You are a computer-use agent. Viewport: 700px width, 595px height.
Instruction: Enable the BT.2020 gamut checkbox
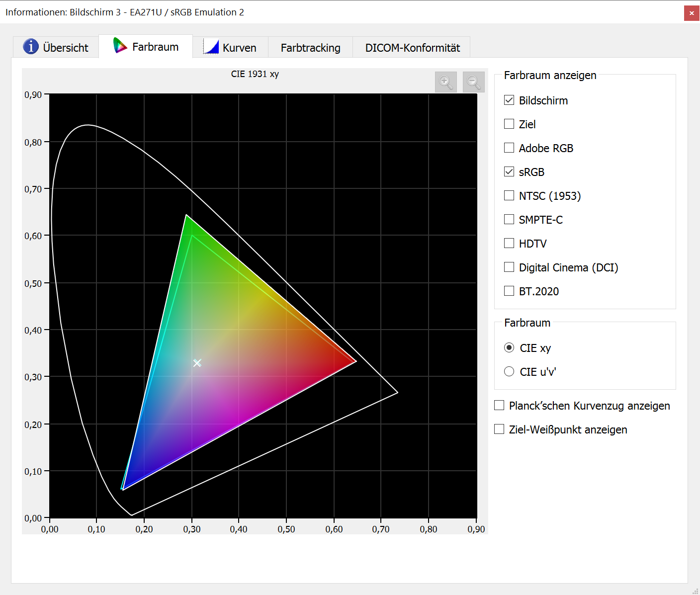pos(509,291)
